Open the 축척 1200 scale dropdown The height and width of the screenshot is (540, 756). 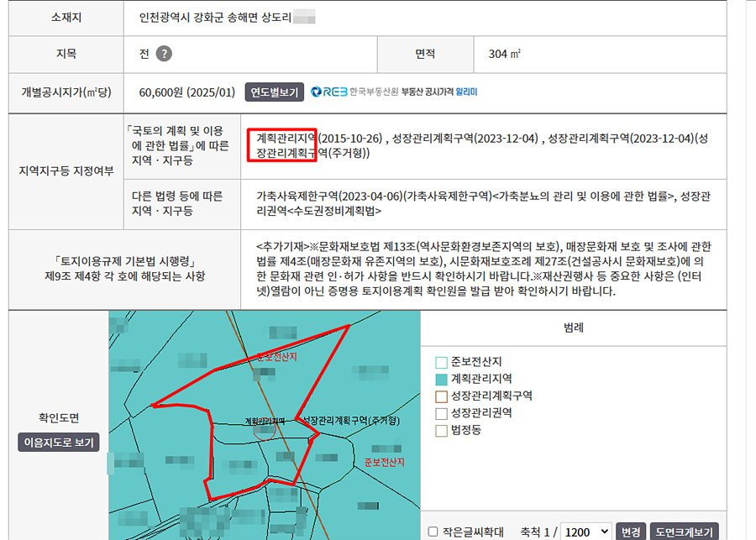pos(585,532)
